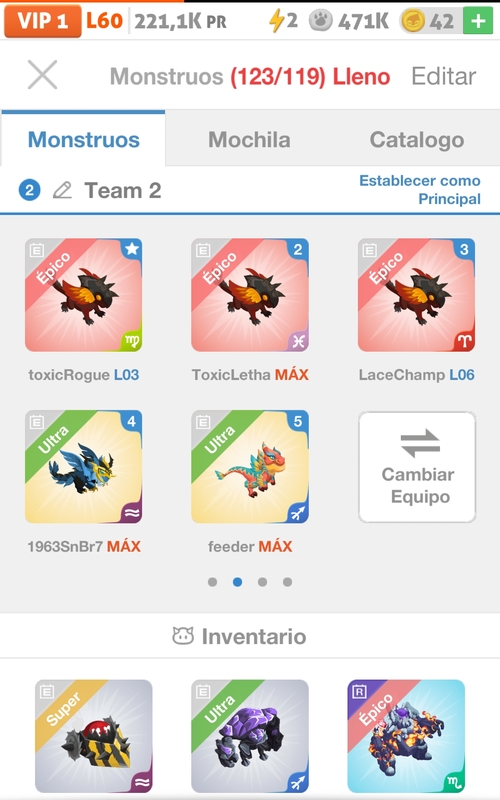
Task: Click the pencil rename icon beside Team 2
Action: pos(62,190)
